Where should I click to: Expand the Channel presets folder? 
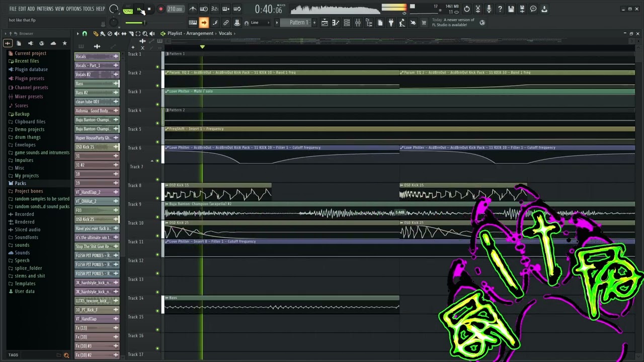pyautogui.click(x=31, y=87)
